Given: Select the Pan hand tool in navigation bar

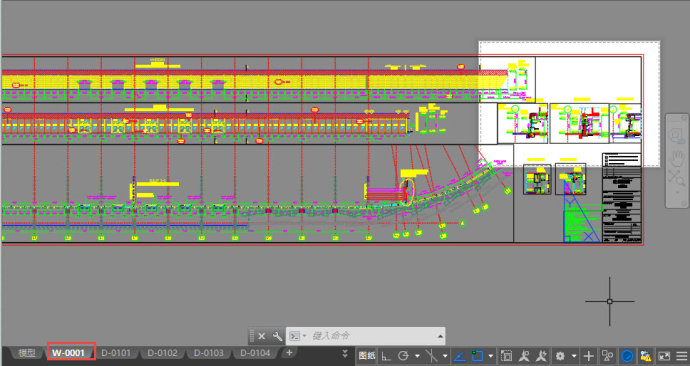Looking at the screenshot, I should pyautogui.click(x=677, y=157).
